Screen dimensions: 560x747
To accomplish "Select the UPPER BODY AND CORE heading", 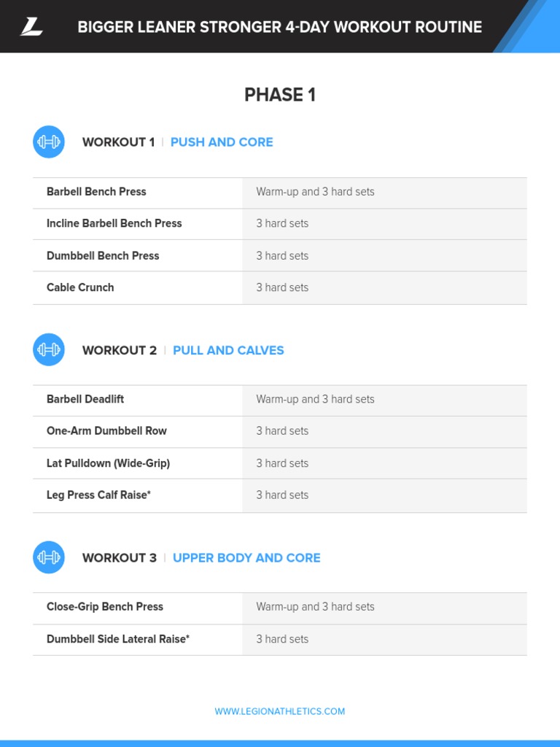I will [246, 558].
